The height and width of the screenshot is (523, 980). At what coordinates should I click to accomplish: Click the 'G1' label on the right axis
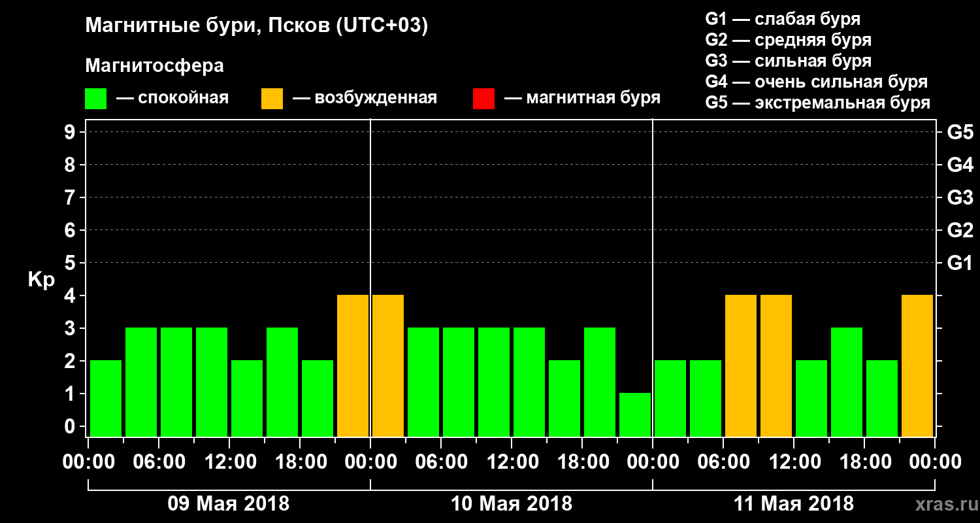click(960, 263)
